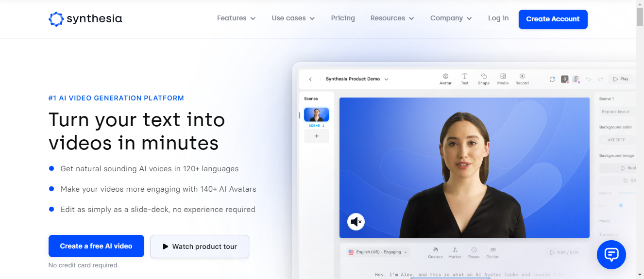Viewport: 644px width, 279px height.
Task: Click the Replace icon under Background image
Action: click(x=623, y=168)
